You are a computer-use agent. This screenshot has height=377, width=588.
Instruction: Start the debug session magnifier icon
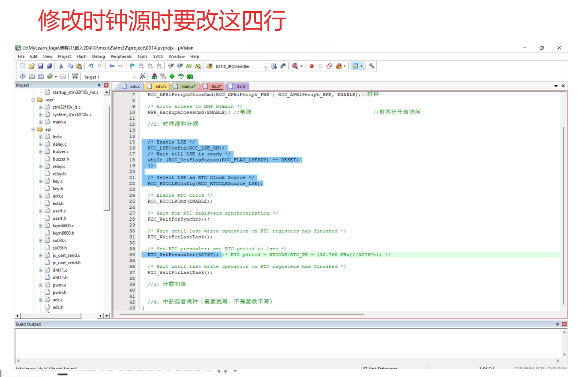pyautogui.click(x=295, y=66)
